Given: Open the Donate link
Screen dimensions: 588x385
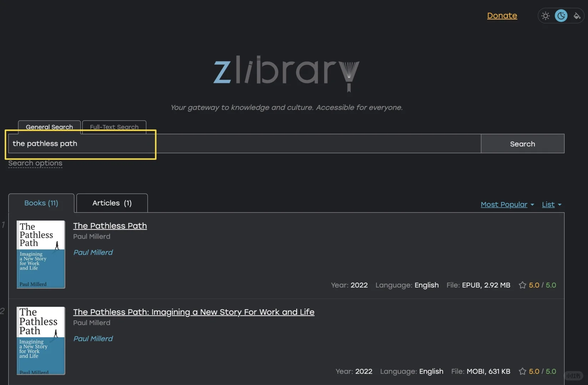Looking at the screenshot, I should click(502, 16).
